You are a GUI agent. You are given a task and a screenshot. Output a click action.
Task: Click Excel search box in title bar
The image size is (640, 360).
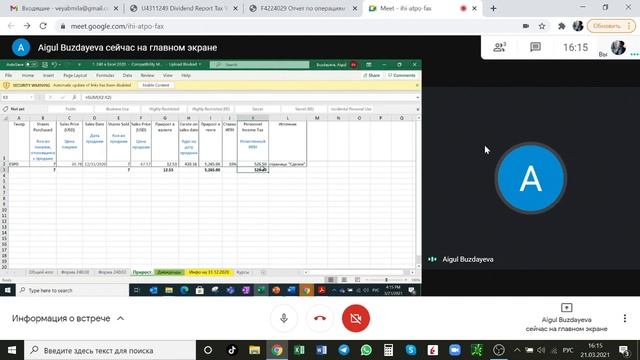[260, 64]
